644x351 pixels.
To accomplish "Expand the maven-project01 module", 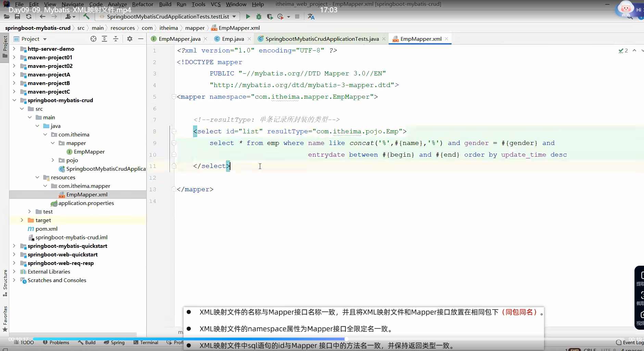I will pos(14,57).
